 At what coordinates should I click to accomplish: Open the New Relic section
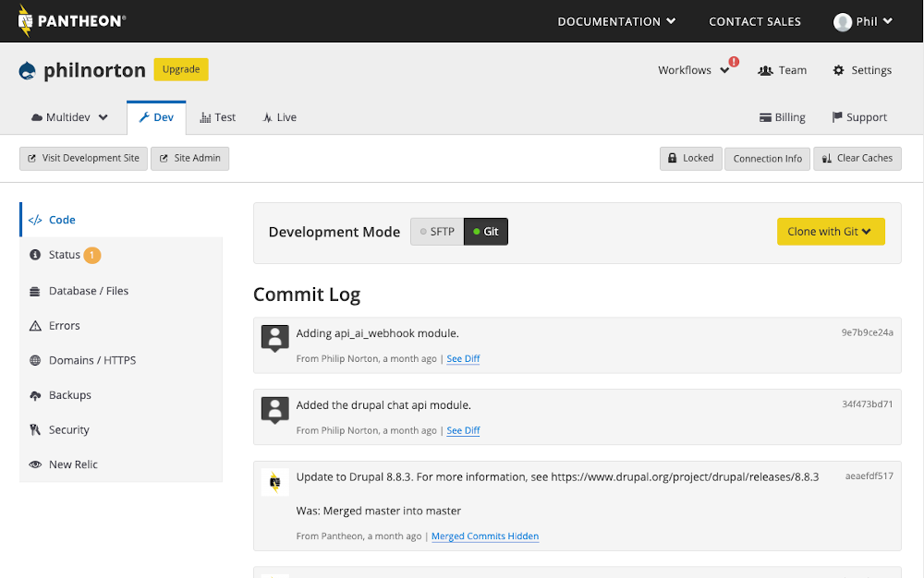click(x=121, y=464)
